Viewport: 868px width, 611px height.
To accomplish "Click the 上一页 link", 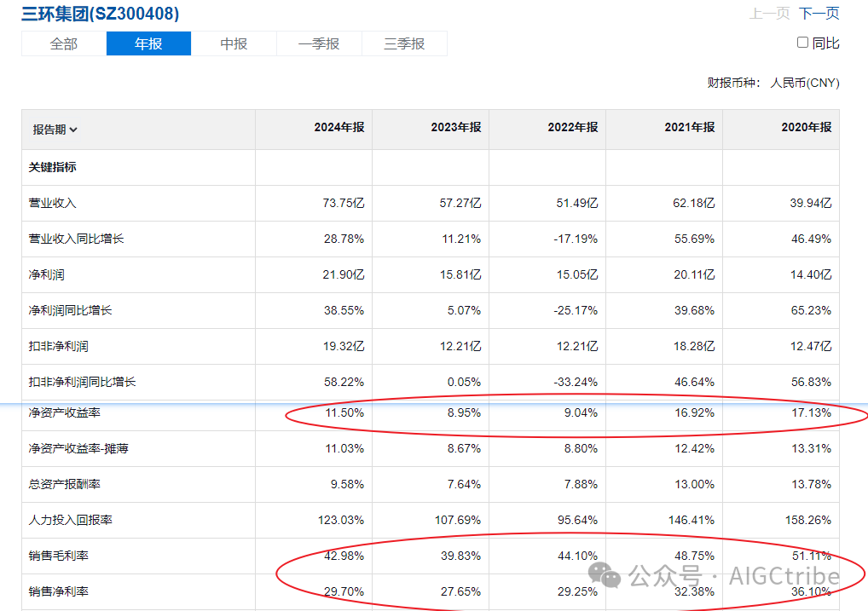I will click(x=769, y=14).
